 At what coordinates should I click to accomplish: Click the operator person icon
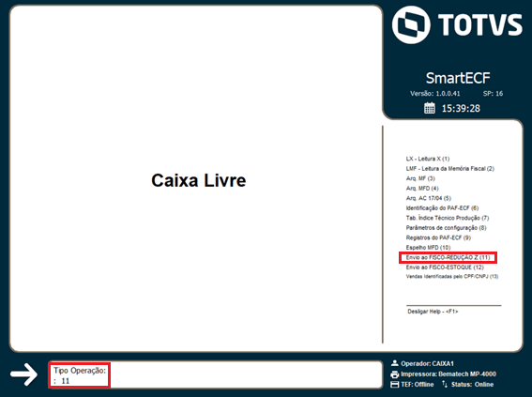pyautogui.click(x=395, y=363)
